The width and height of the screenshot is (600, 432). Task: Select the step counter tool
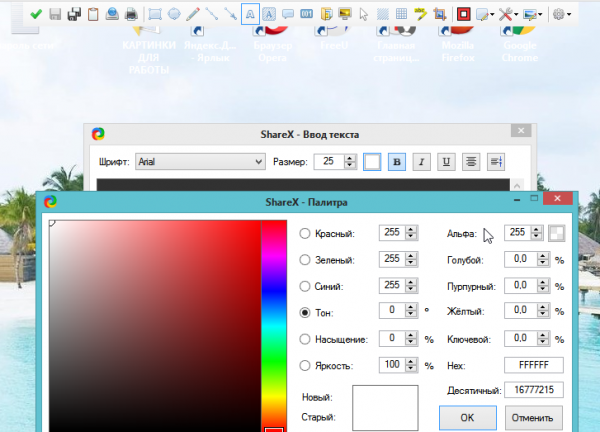pyautogui.click(x=307, y=15)
